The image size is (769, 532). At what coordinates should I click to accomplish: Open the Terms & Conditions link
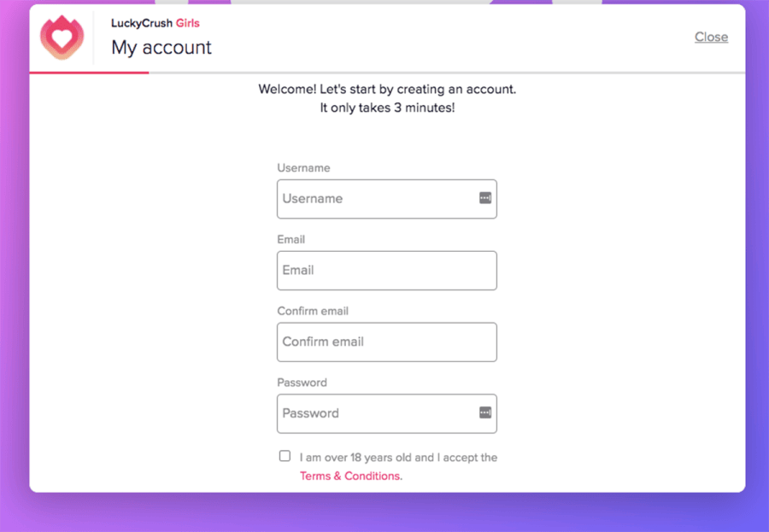350,476
